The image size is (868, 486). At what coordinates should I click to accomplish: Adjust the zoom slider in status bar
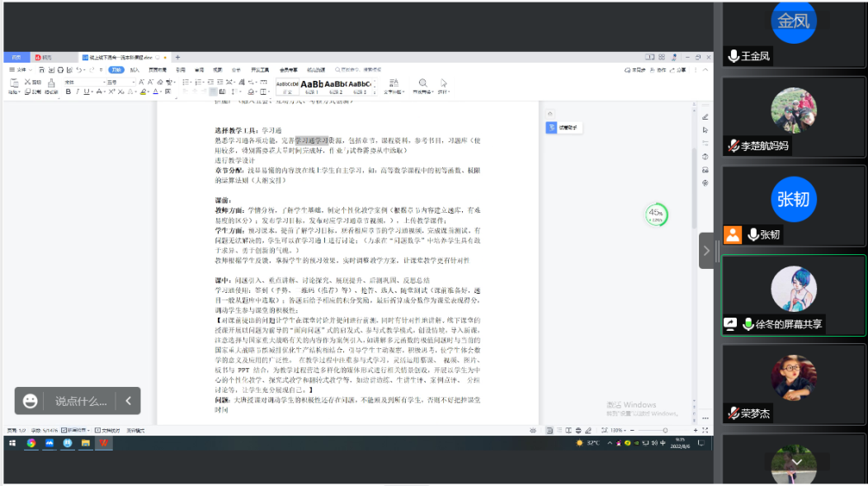pyautogui.click(x=666, y=431)
